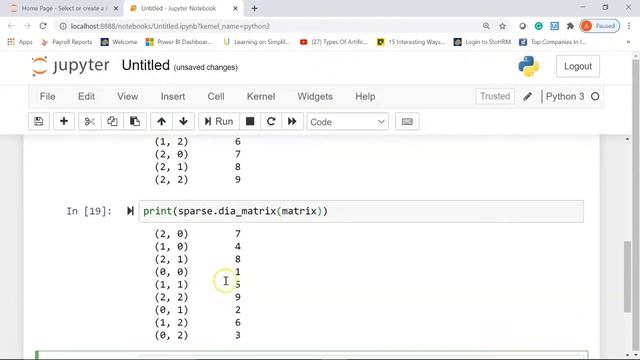Screen dimensions: 640x360
Task: Bookmark this page with star icon
Action: pos(502,26)
